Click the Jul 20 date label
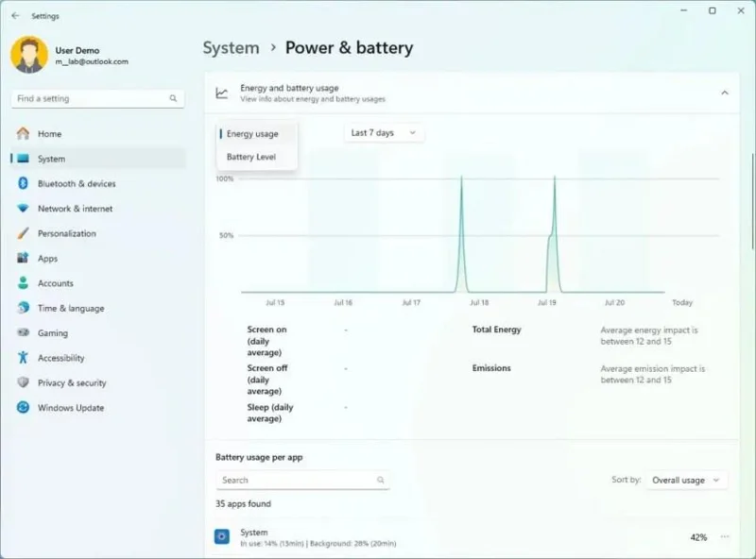The image size is (756, 559). click(x=615, y=302)
